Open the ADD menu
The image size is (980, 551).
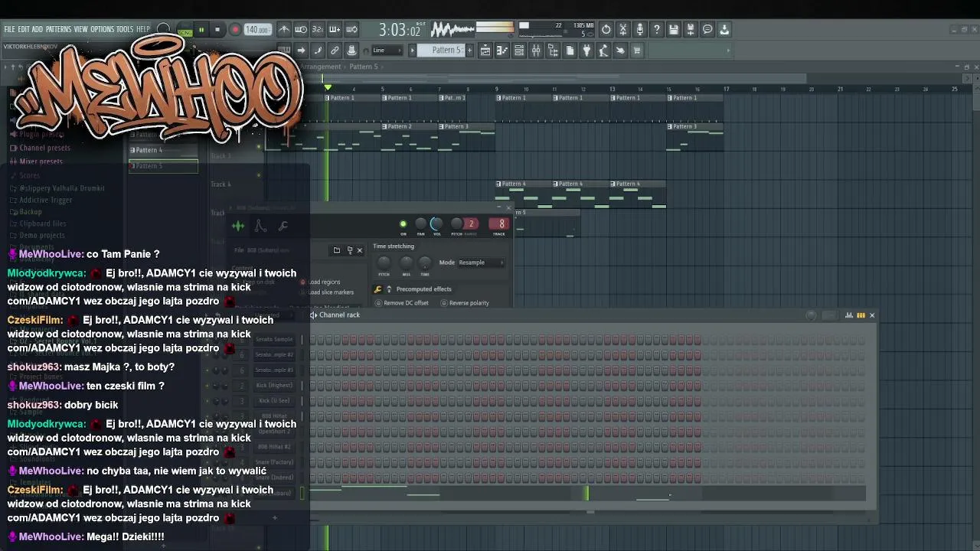click(x=37, y=29)
